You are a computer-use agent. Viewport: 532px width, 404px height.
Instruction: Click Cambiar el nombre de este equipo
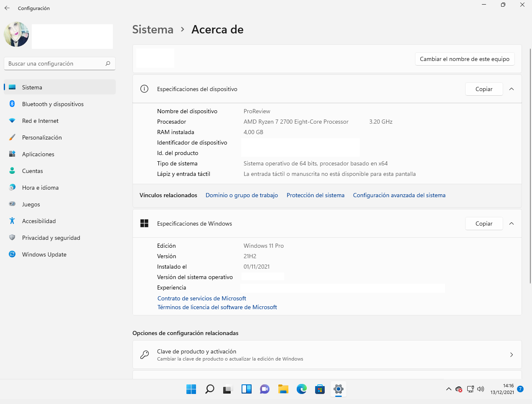[x=464, y=59]
